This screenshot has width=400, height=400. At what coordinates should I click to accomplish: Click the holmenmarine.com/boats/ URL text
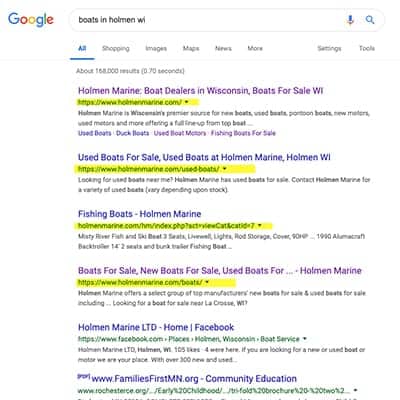click(x=140, y=282)
